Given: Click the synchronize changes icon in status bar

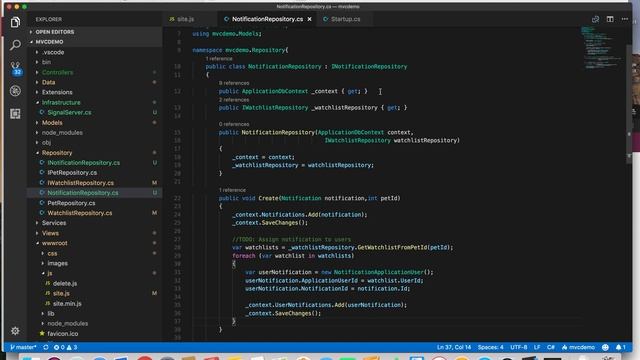Looking at the screenshot, I should 45,347.
